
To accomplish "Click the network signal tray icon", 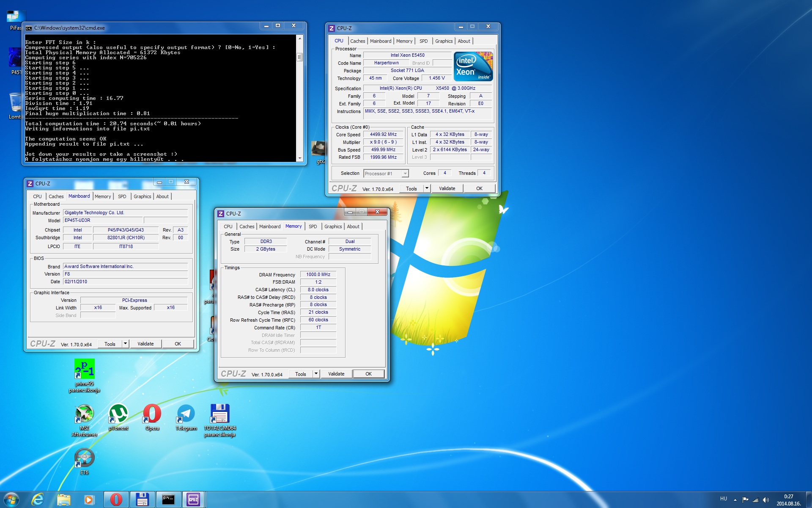I will [x=756, y=500].
